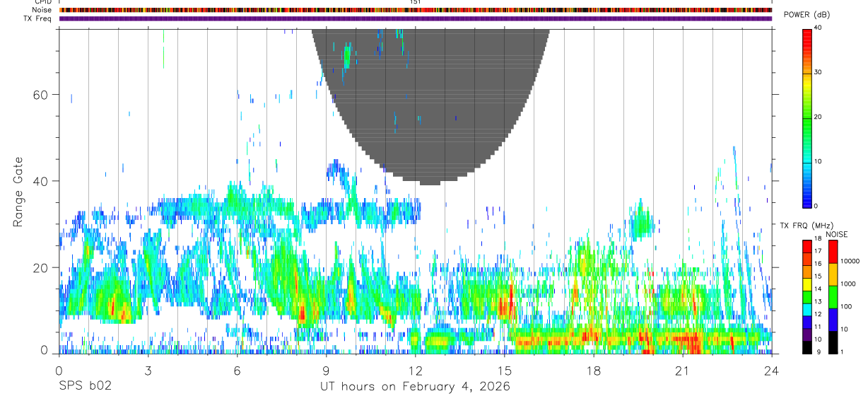Click the '3' tick on the UT hours axis

(148, 370)
